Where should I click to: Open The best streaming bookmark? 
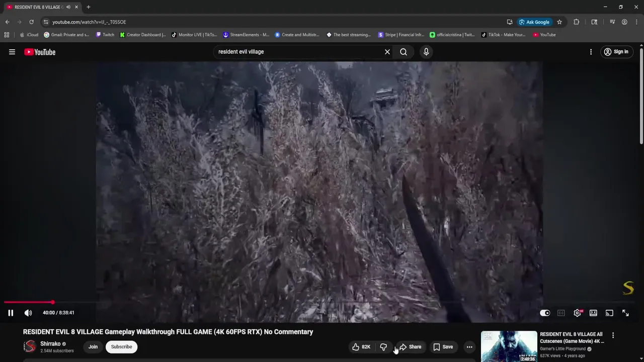coord(349,35)
